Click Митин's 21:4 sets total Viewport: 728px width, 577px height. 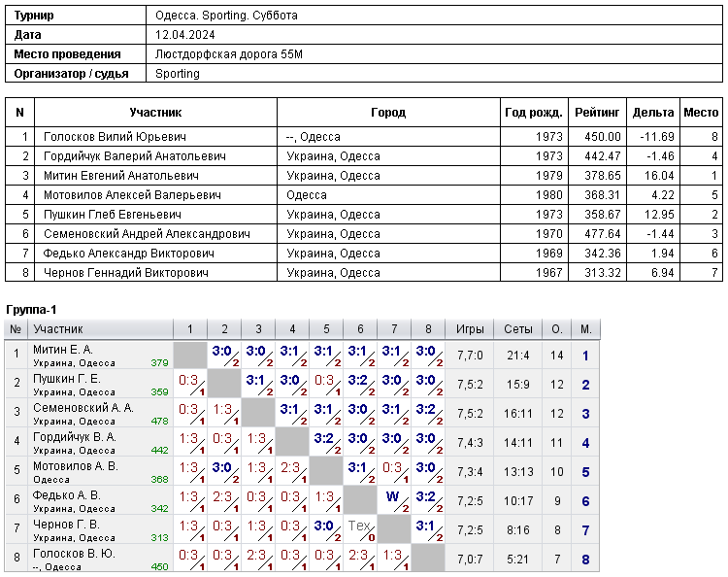click(x=517, y=356)
